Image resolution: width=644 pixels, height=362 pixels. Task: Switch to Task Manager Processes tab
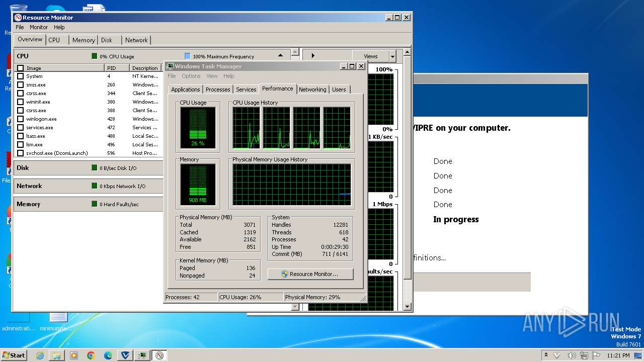pos(218,89)
